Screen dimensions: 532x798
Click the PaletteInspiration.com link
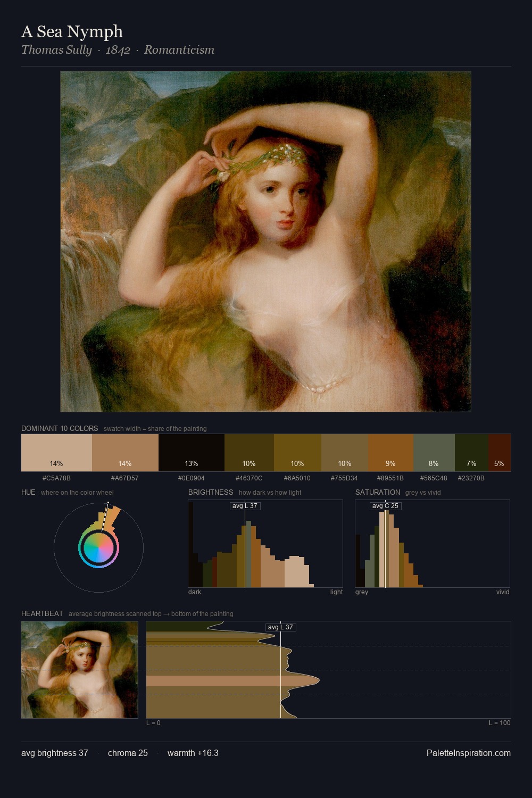(469, 753)
